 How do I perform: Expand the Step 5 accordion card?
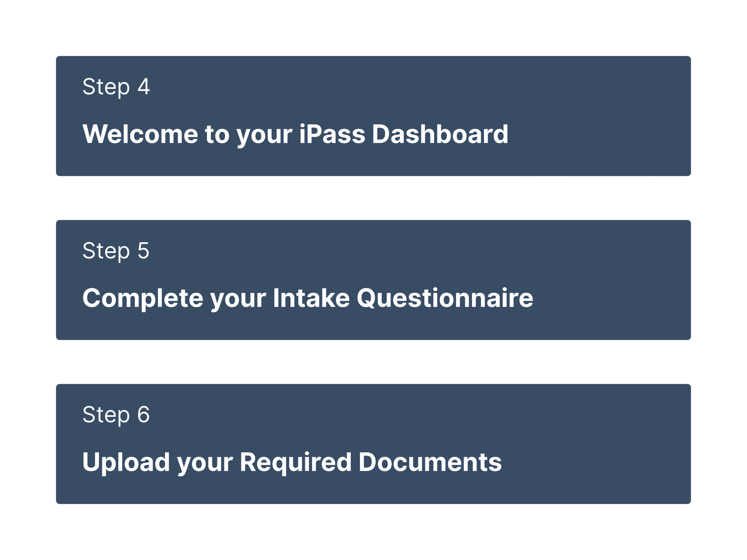[373, 280]
